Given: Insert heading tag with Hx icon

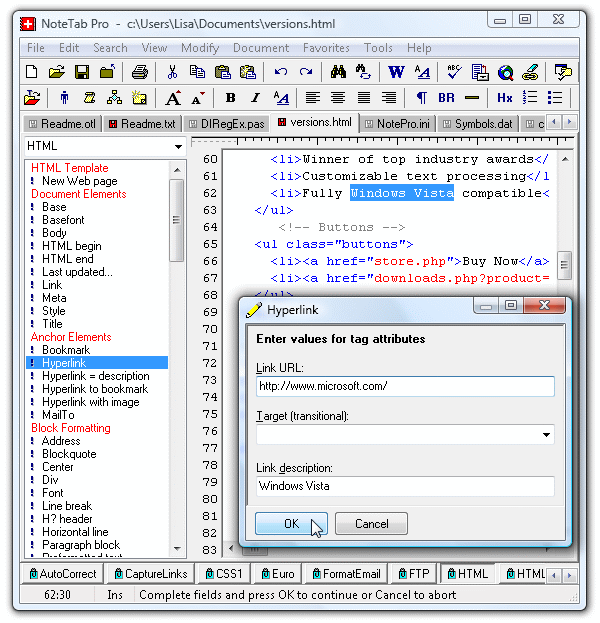Looking at the screenshot, I should point(505,98).
